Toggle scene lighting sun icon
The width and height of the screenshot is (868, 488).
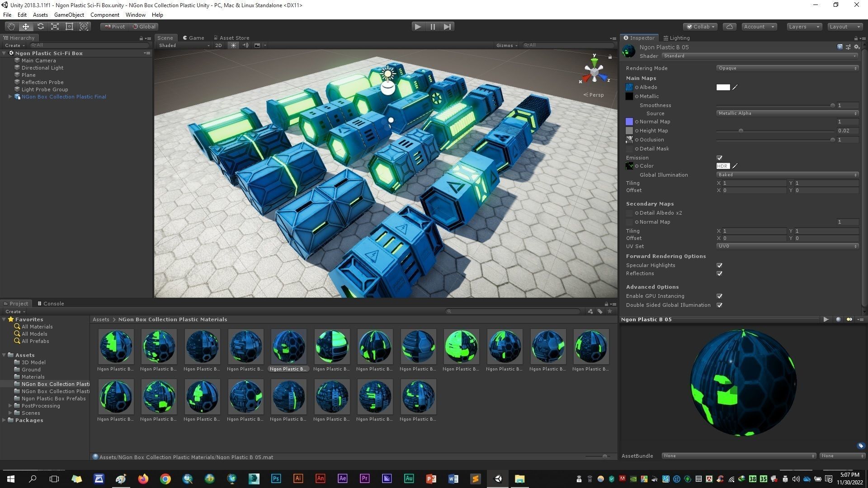[x=233, y=45]
